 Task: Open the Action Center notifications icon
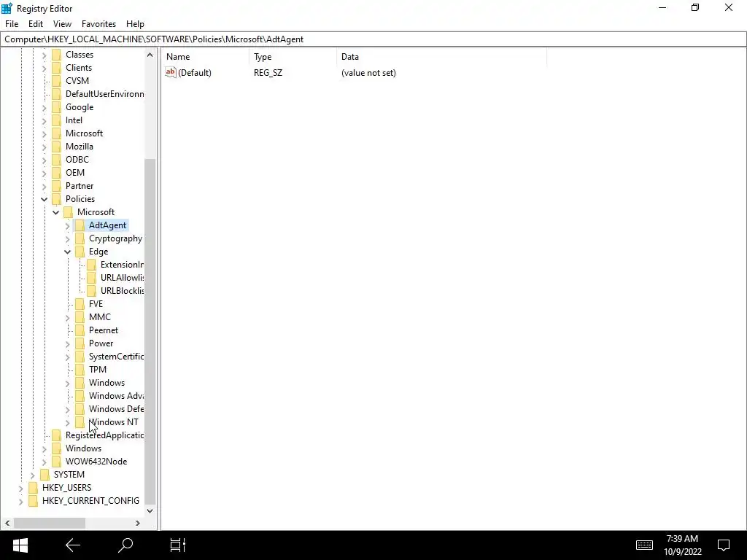point(724,545)
